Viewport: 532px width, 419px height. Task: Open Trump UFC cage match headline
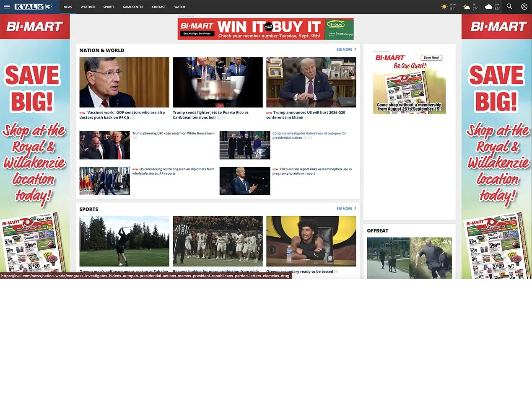coord(174,133)
